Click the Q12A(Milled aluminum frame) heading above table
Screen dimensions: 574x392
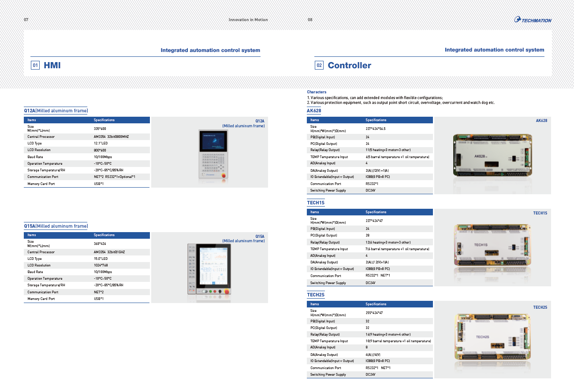[56, 111]
